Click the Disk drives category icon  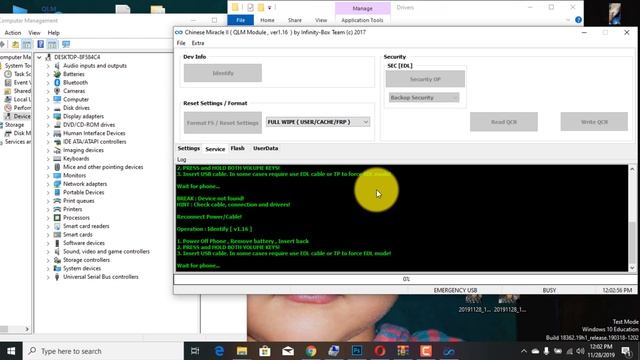point(57,108)
